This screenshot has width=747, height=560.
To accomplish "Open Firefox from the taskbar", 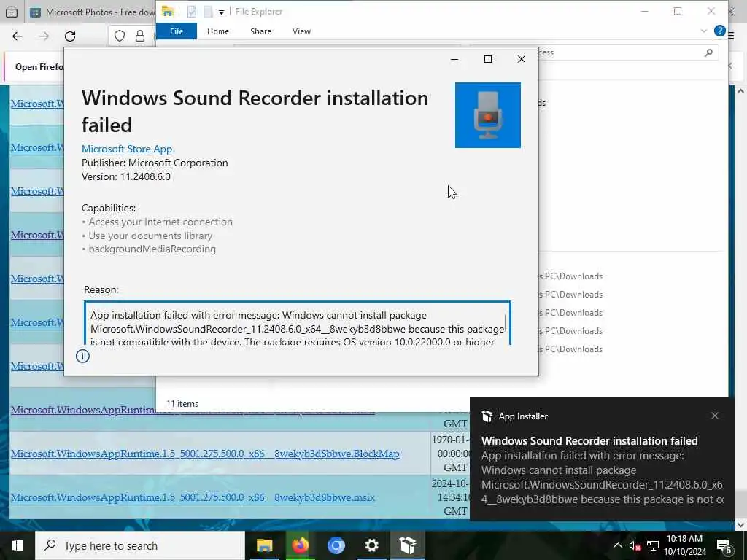I will [300, 545].
